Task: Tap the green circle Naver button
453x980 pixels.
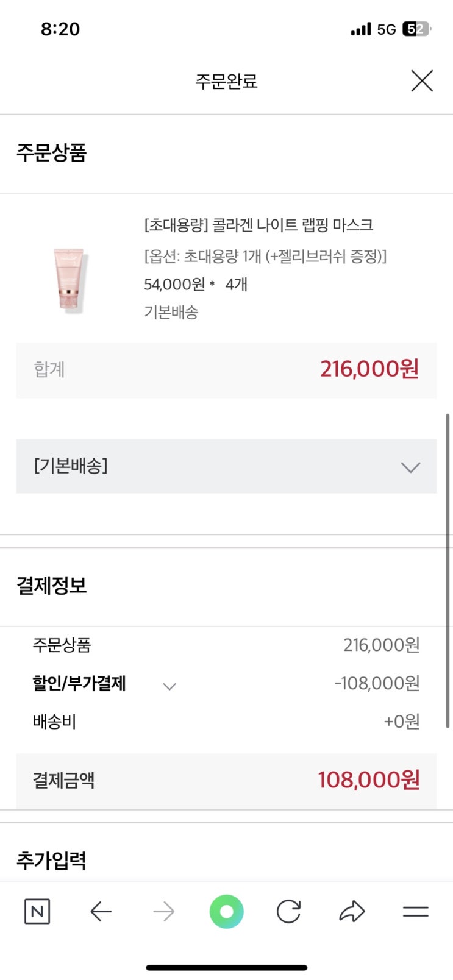Action: 226,912
